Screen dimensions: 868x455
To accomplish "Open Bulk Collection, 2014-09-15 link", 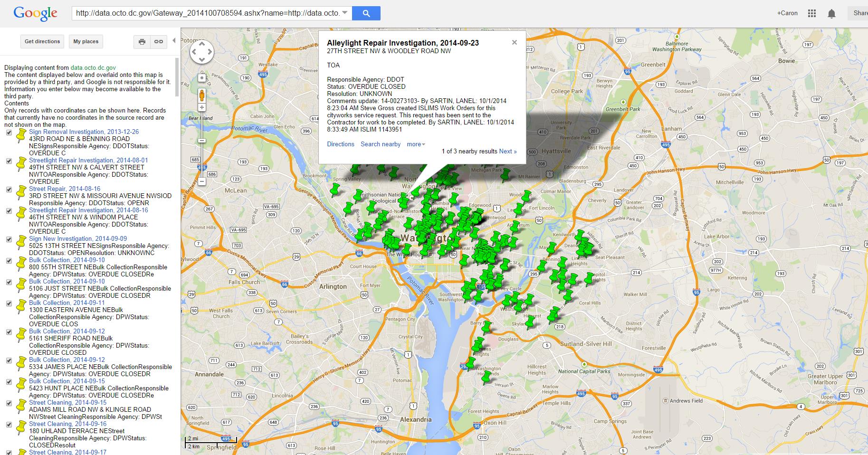I will click(67, 381).
